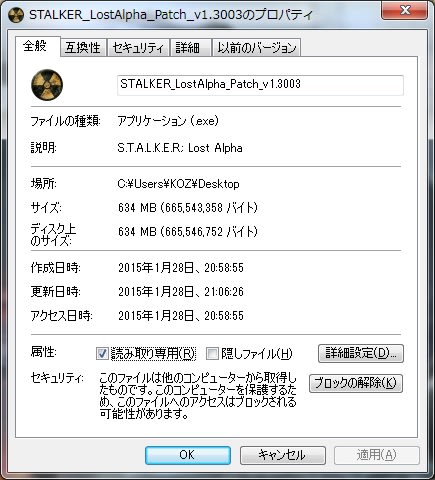Close the properties dialog with X
The height and width of the screenshot is (480, 435).
pyautogui.click(x=405, y=11)
